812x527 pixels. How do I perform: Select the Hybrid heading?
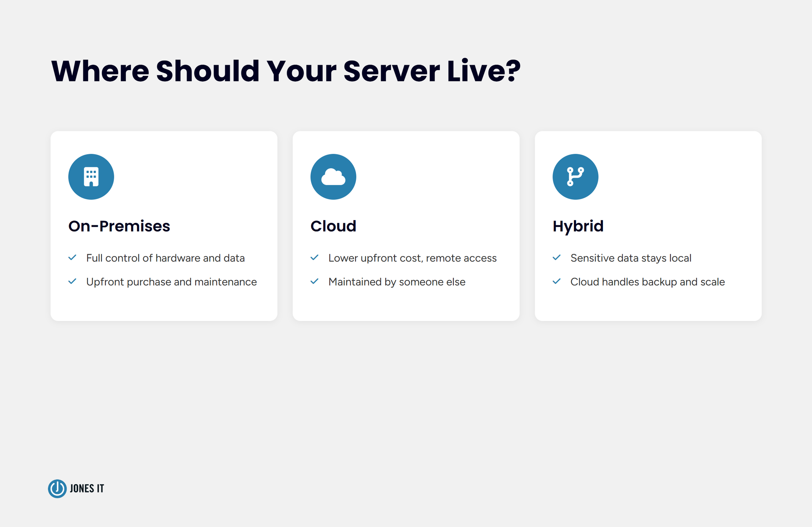coord(578,227)
